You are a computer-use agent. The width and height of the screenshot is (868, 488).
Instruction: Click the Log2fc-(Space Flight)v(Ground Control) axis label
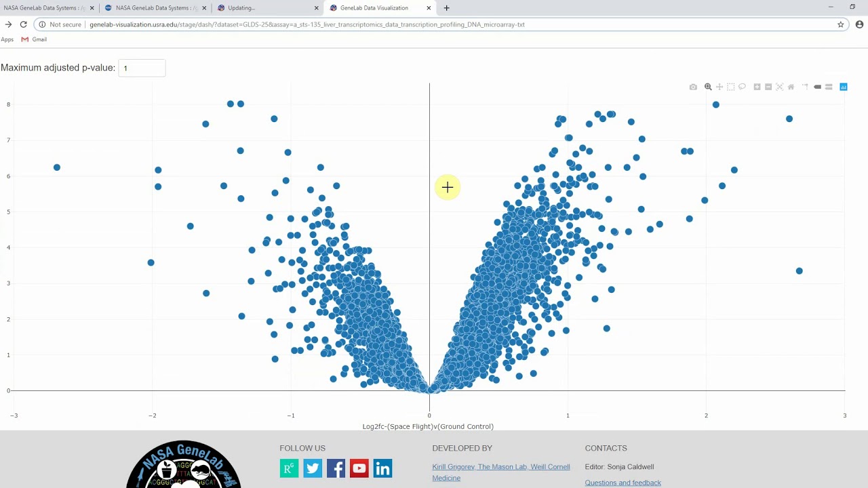(428, 426)
